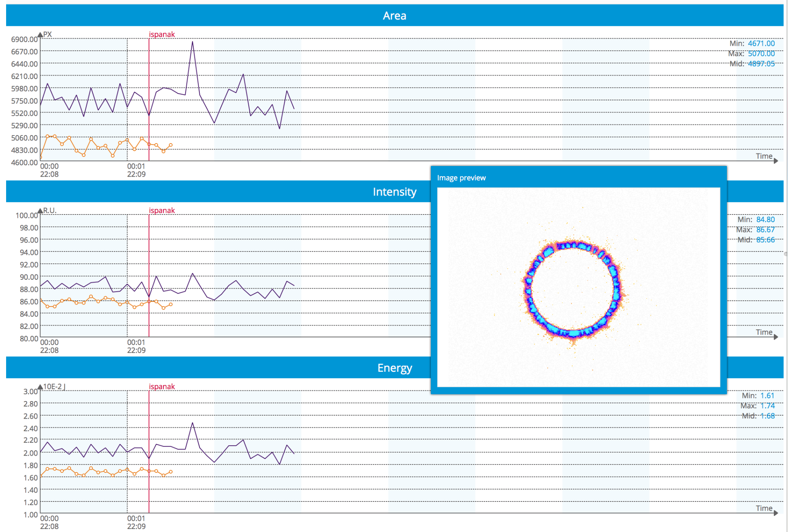The width and height of the screenshot is (788, 532).
Task: Click the highest purple peak in Energy chart
Action: point(193,423)
